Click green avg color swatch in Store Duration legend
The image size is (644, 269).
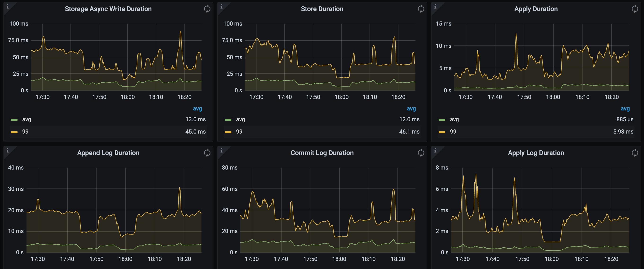[x=228, y=120]
